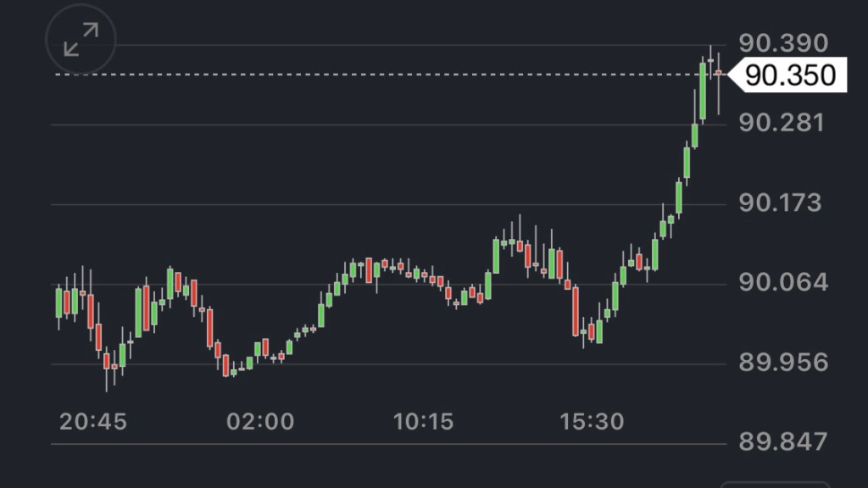Click the first candle at the chart's left edge
The image size is (868, 488).
coord(58,302)
